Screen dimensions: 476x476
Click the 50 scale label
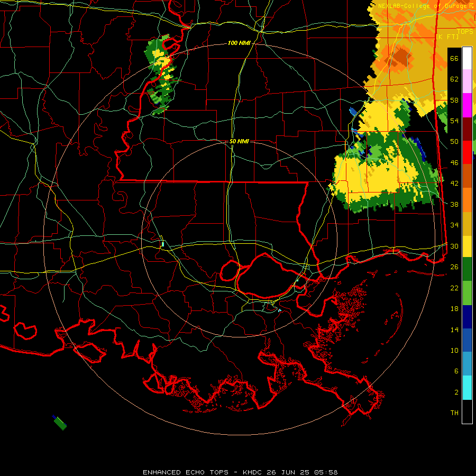pos(454,141)
